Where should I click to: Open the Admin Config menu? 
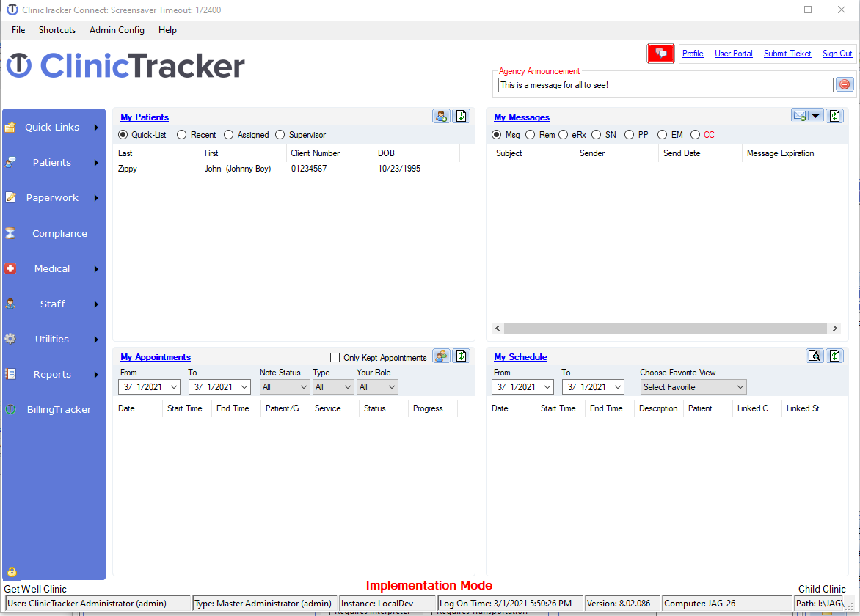[x=117, y=30]
